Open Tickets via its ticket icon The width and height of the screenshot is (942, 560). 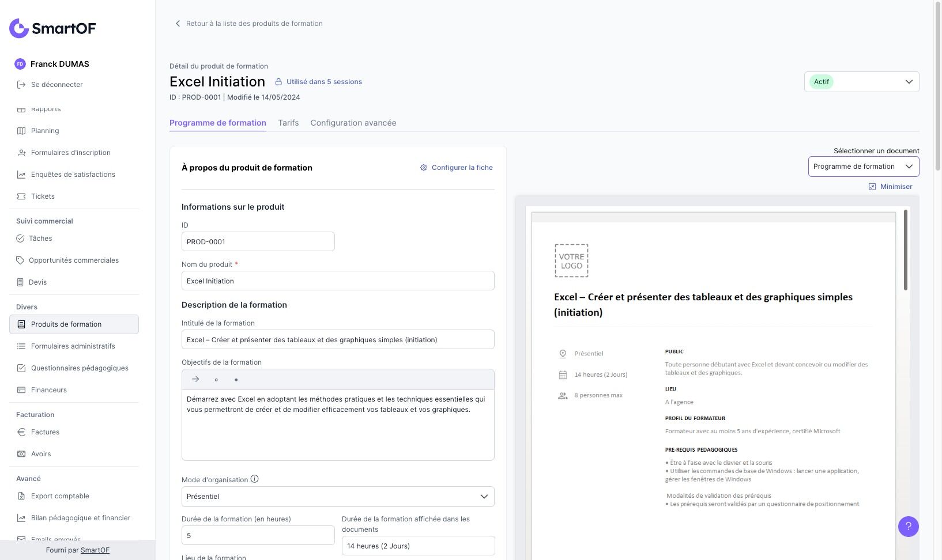click(21, 196)
